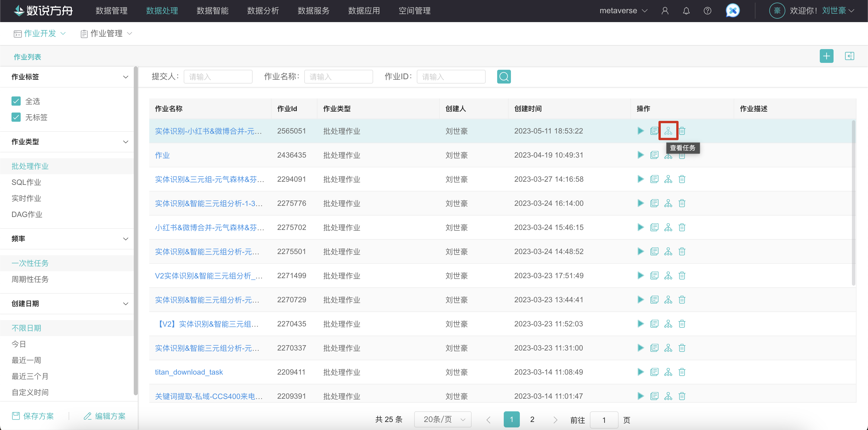Delete job 2271499
Viewport: 868px width, 430px height.
click(x=682, y=276)
